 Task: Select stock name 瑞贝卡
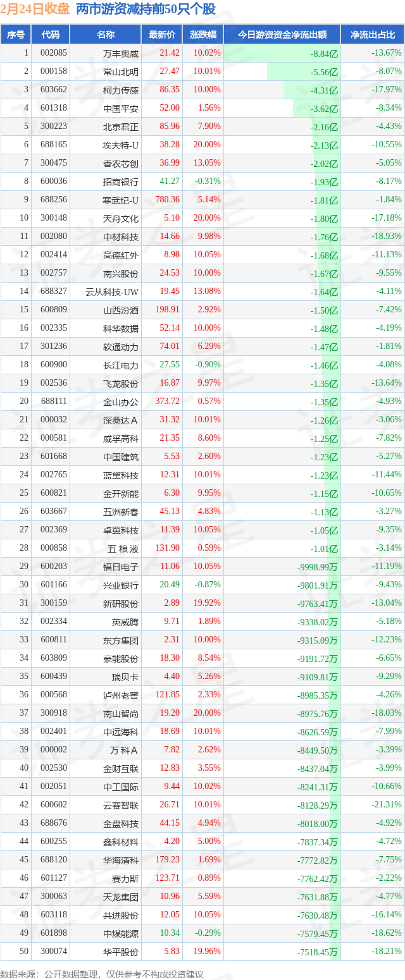click(x=125, y=677)
